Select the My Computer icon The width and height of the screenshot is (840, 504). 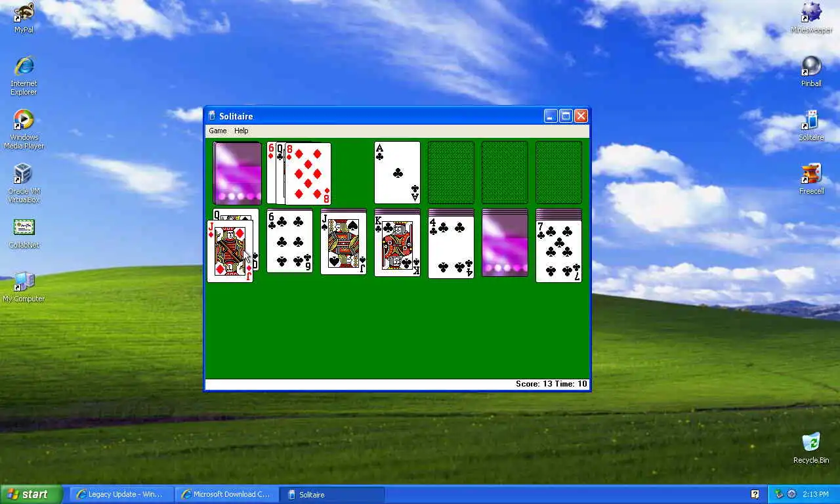pyautogui.click(x=24, y=287)
